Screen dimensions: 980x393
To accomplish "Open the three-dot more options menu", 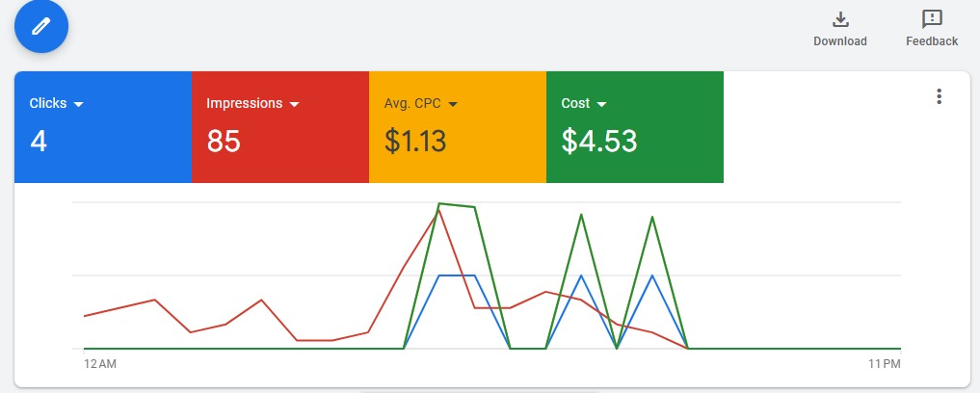I will (940, 96).
